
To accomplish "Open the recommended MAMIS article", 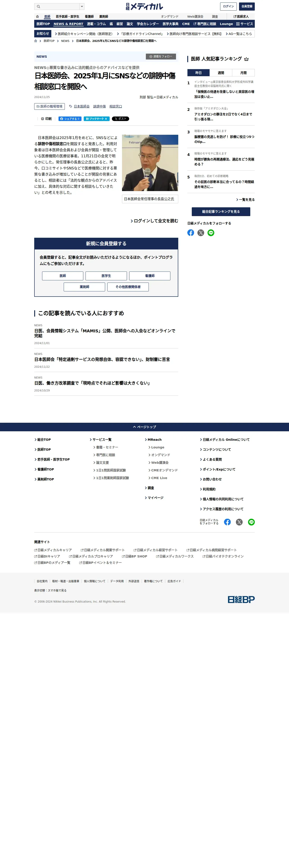I will (105, 333).
